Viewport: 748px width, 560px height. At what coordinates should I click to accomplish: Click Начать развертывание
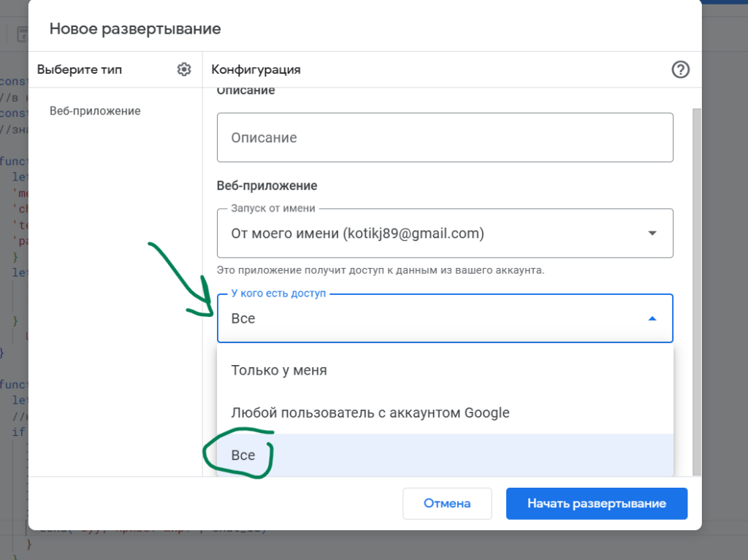(x=596, y=503)
